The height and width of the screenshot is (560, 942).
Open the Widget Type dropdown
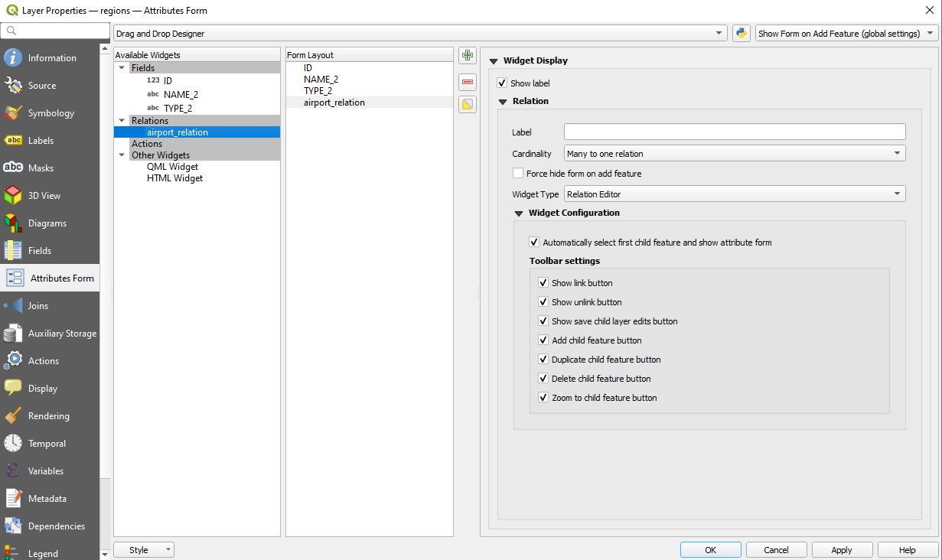732,193
